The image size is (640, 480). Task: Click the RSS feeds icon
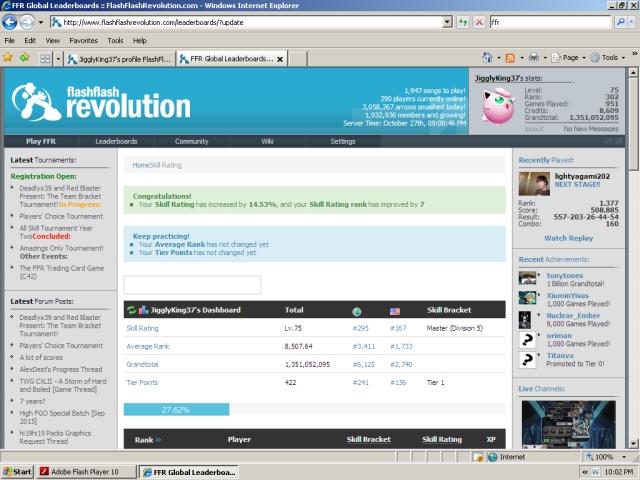pyautogui.click(x=510, y=58)
